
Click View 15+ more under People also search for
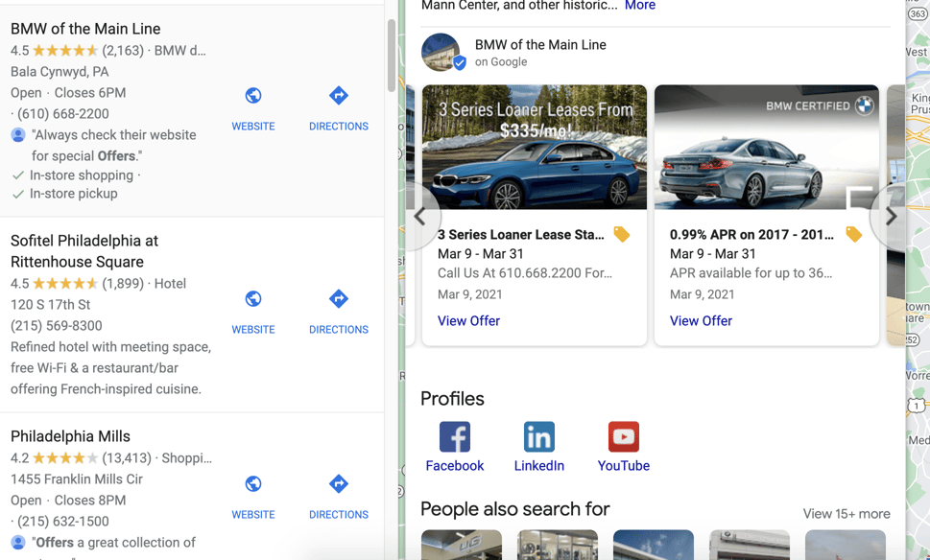(847, 514)
